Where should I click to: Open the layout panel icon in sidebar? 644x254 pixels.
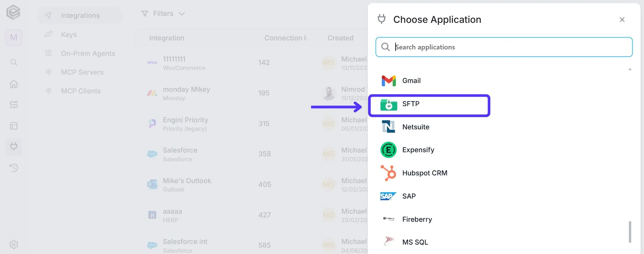[x=14, y=126]
